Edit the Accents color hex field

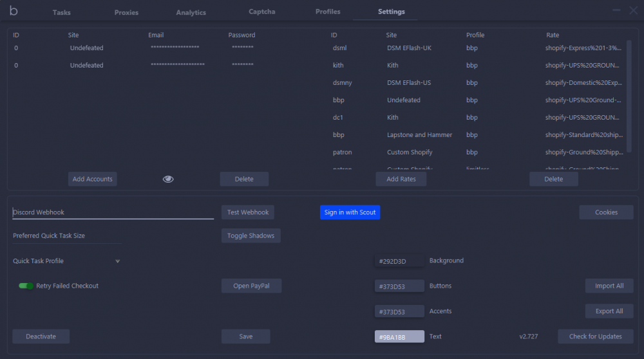tap(399, 311)
